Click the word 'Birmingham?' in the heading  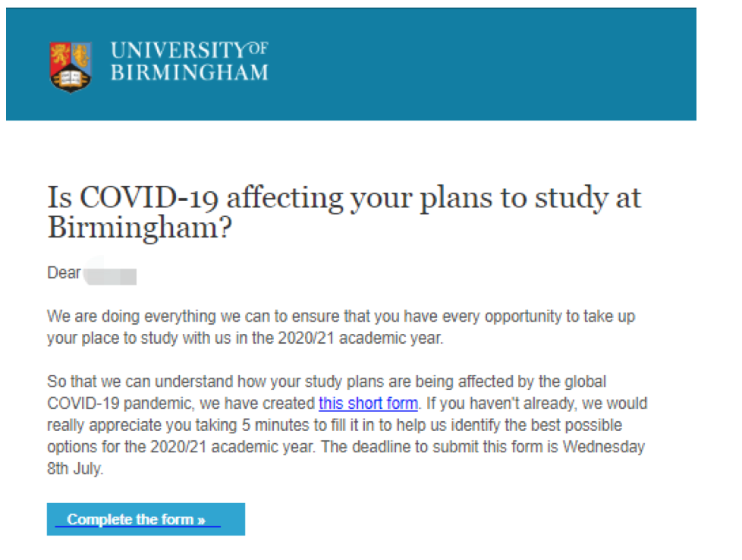click(x=140, y=227)
